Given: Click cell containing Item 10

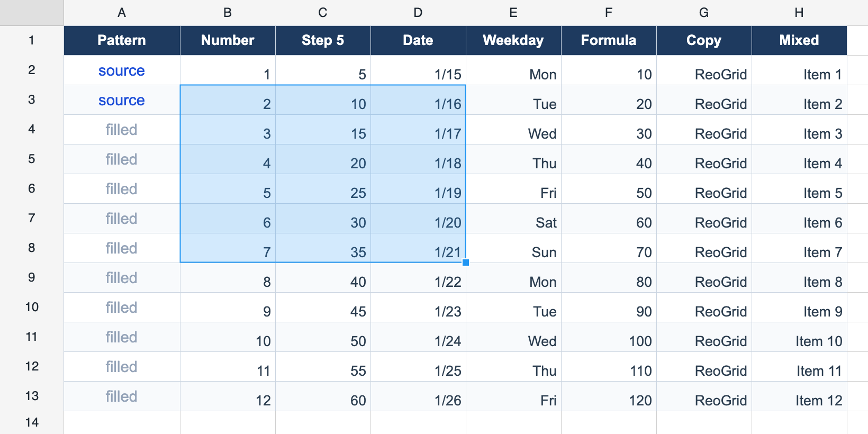Looking at the screenshot, I should [799, 337].
